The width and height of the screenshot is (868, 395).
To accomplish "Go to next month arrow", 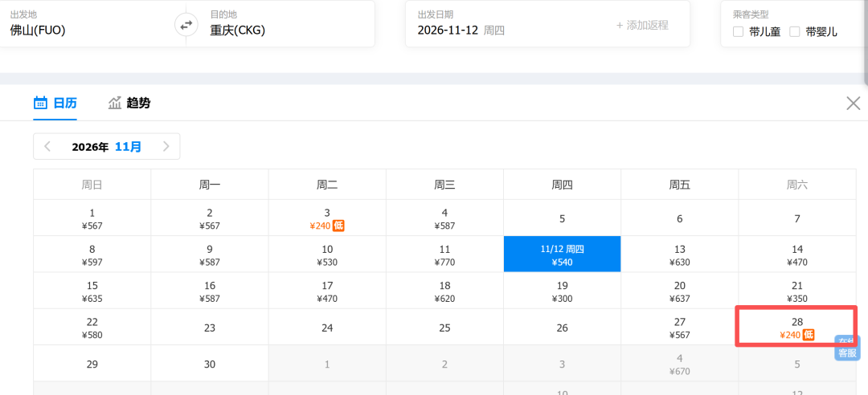I will coord(166,147).
